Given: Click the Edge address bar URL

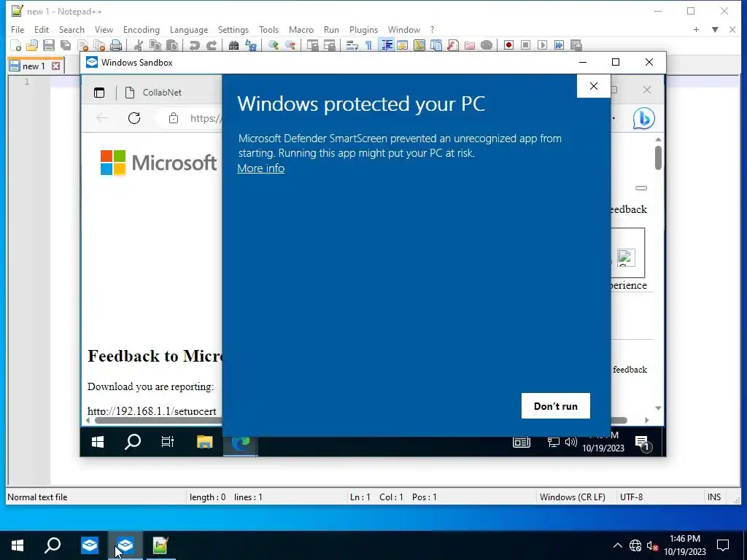Looking at the screenshot, I should point(206,118).
